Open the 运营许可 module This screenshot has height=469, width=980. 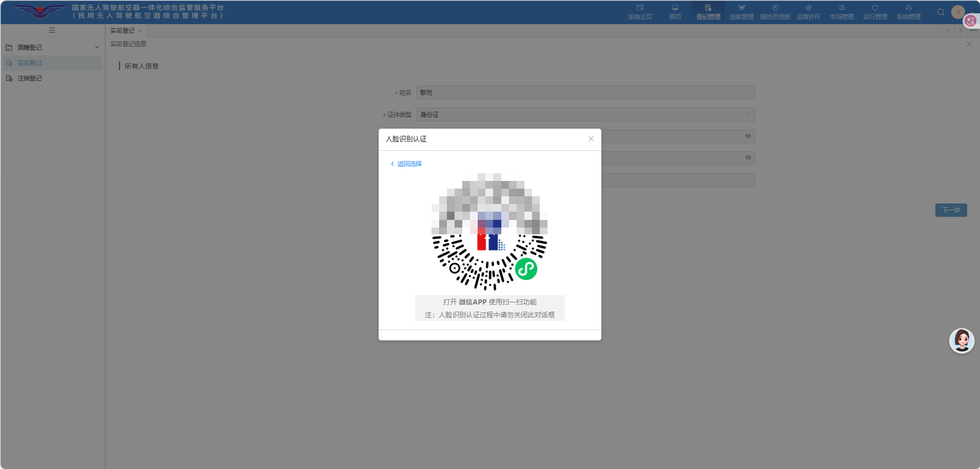click(x=808, y=12)
